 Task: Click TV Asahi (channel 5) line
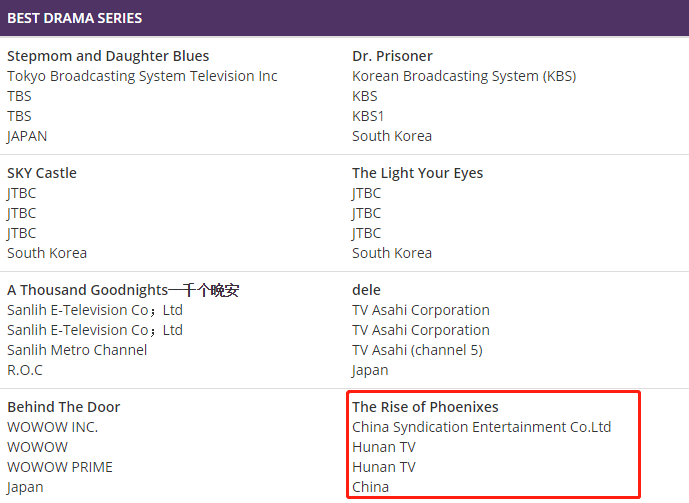(x=417, y=350)
